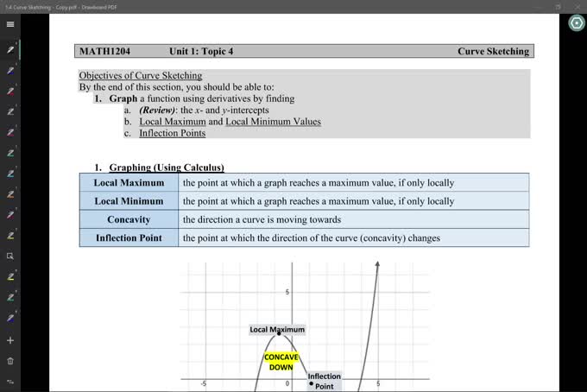Click the window restore button in the title bar
This screenshot has width=587, height=392.
pos(558,7)
